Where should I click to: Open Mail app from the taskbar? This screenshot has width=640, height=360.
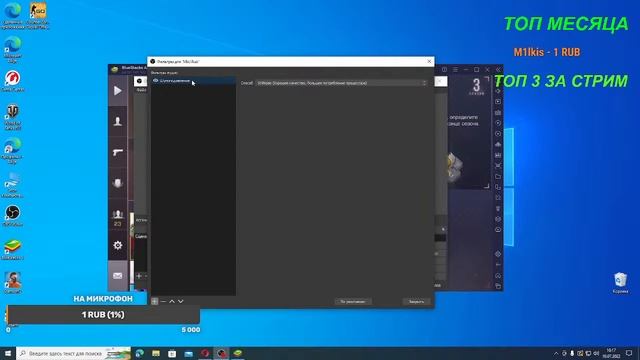(x=189, y=353)
